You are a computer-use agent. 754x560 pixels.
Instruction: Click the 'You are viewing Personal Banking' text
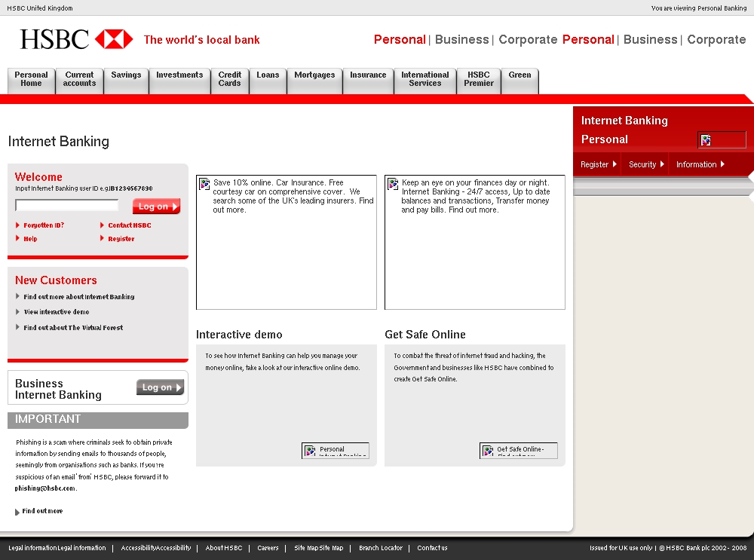[699, 8]
